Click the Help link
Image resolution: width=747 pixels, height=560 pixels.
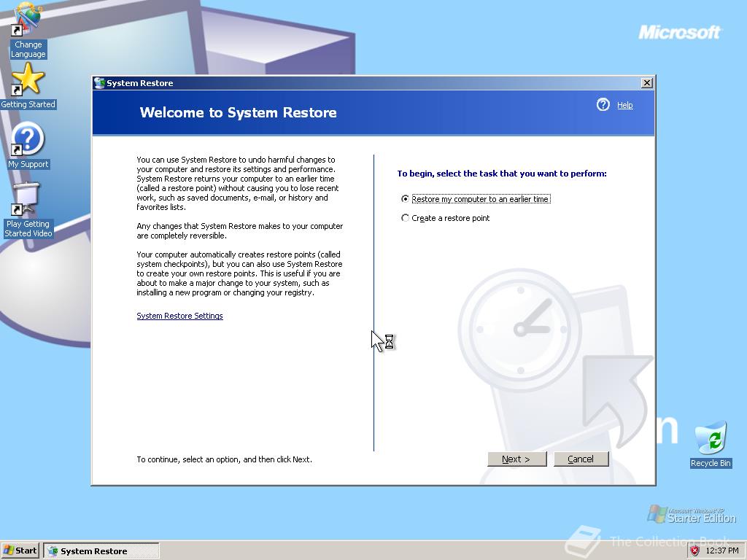[624, 105]
